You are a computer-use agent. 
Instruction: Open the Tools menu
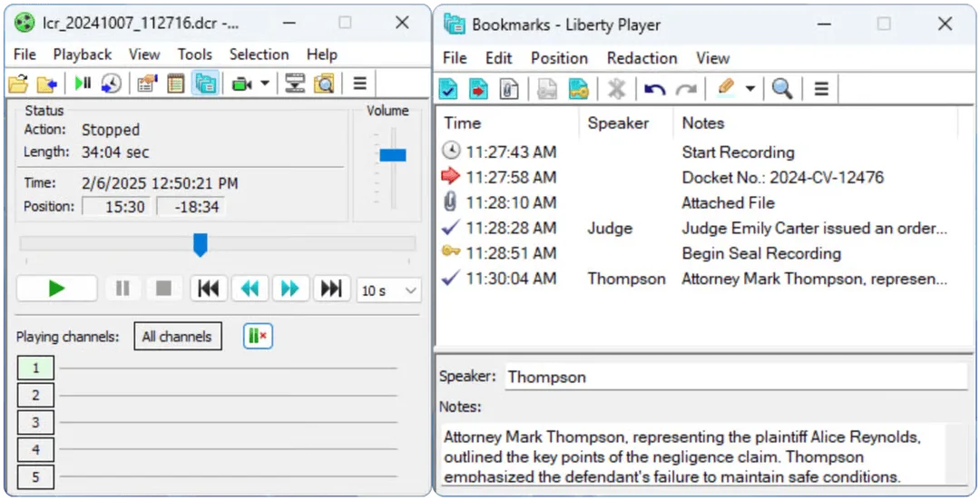(x=195, y=54)
